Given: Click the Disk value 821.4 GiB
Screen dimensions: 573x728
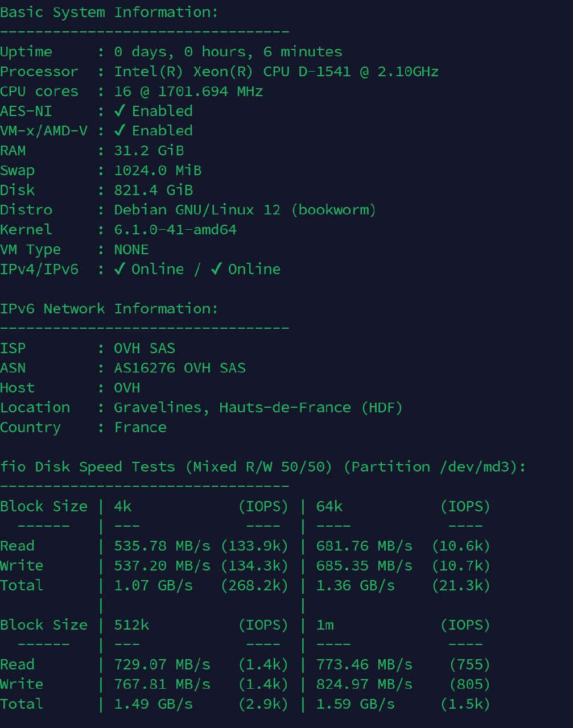Looking at the screenshot, I should (x=154, y=190).
